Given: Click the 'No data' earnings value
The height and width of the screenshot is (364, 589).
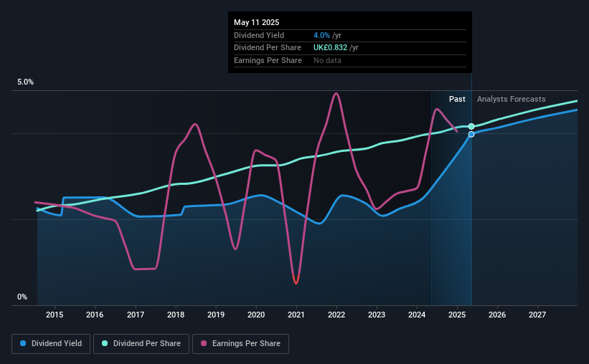Looking at the screenshot, I should click(328, 60).
